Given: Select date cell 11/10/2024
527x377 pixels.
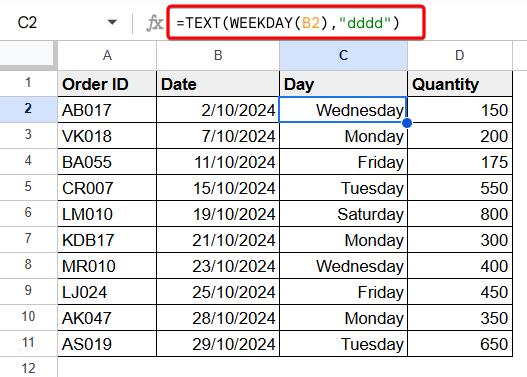Looking at the screenshot, I should click(218, 162).
